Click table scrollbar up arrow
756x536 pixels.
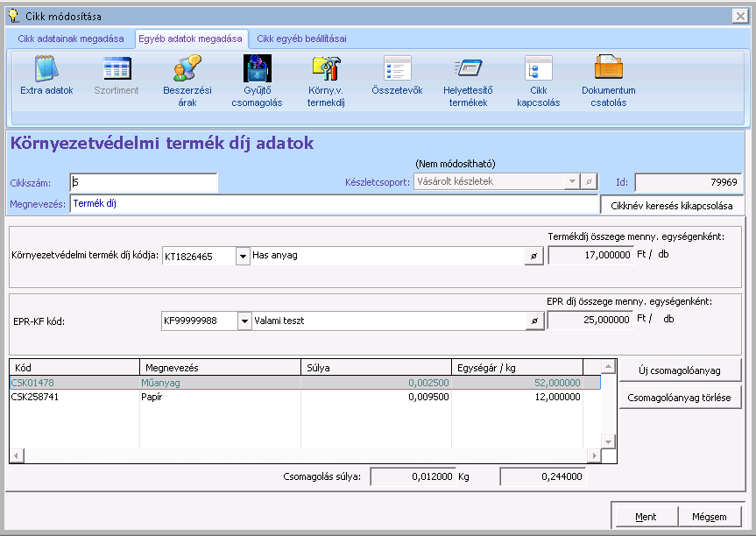(609, 366)
